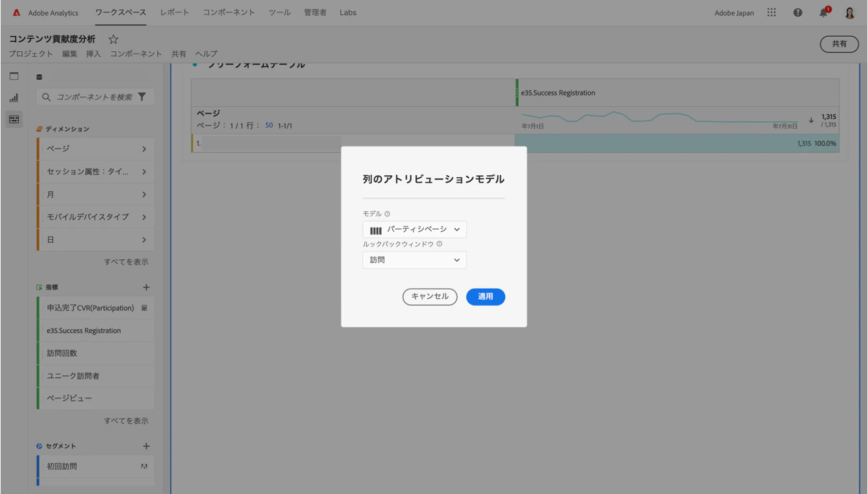Open the レポート tab
This screenshot has width=868, height=494.
[175, 12]
